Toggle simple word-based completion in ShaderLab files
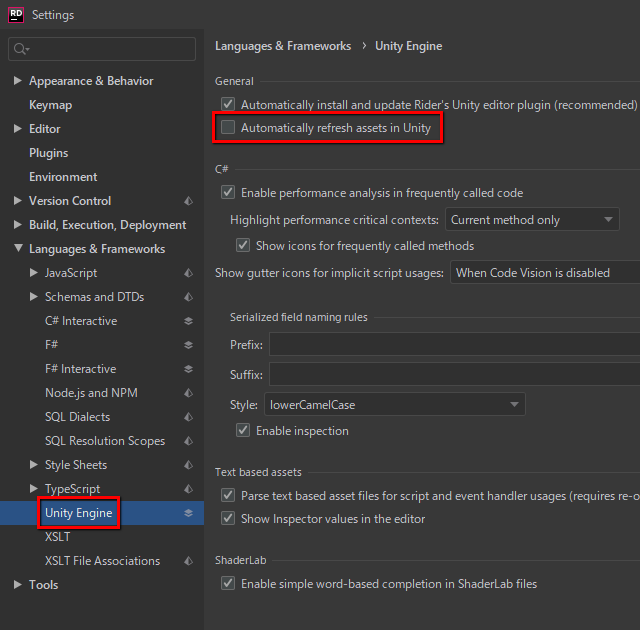This screenshot has height=630, width=640. (228, 583)
